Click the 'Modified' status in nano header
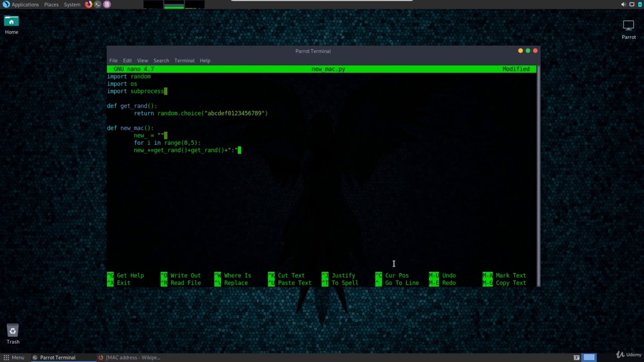The image size is (644, 362). pyautogui.click(x=516, y=69)
